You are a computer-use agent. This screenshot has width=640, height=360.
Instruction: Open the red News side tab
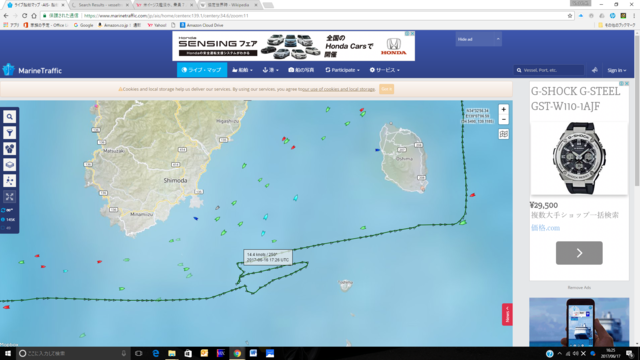[x=507, y=315]
